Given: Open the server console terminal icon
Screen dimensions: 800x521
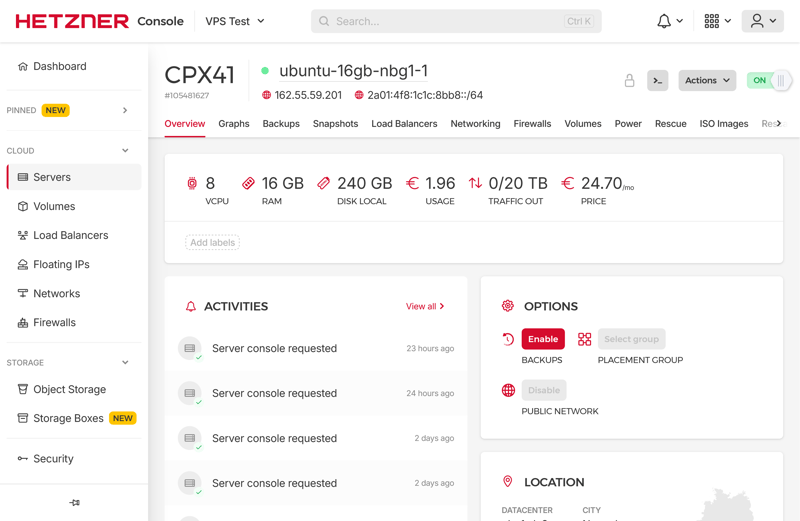Looking at the screenshot, I should [657, 81].
